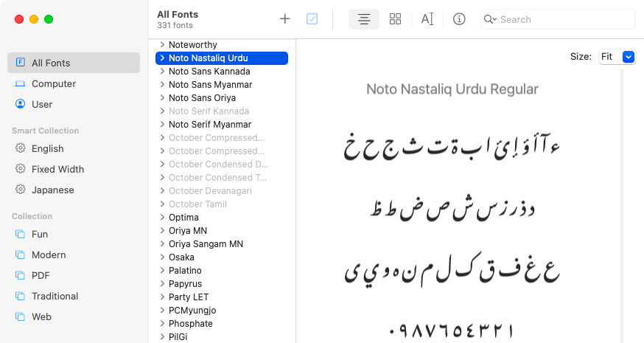Expand the Optima font family
This screenshot has height=343, width=644.
coord(162,218)
